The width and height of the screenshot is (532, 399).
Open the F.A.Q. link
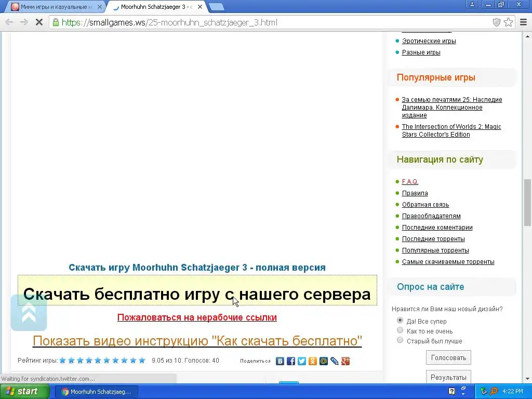point(410,181)
